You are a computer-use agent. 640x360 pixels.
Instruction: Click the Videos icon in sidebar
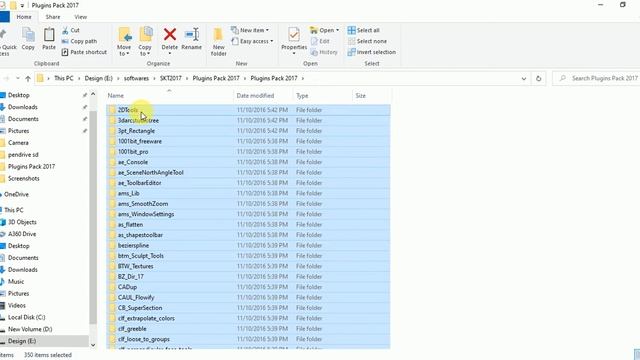coord(2,305)
